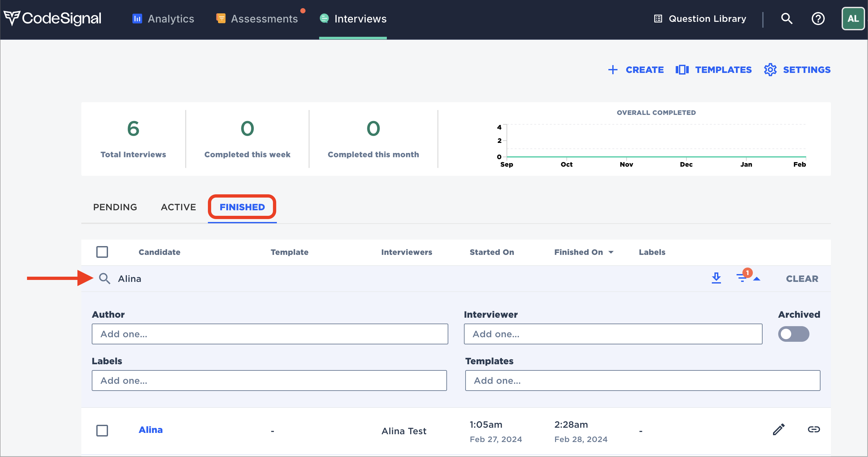Copy the link icon for Alina's interview
868x457 pixels.
click(x=813, y=429)
